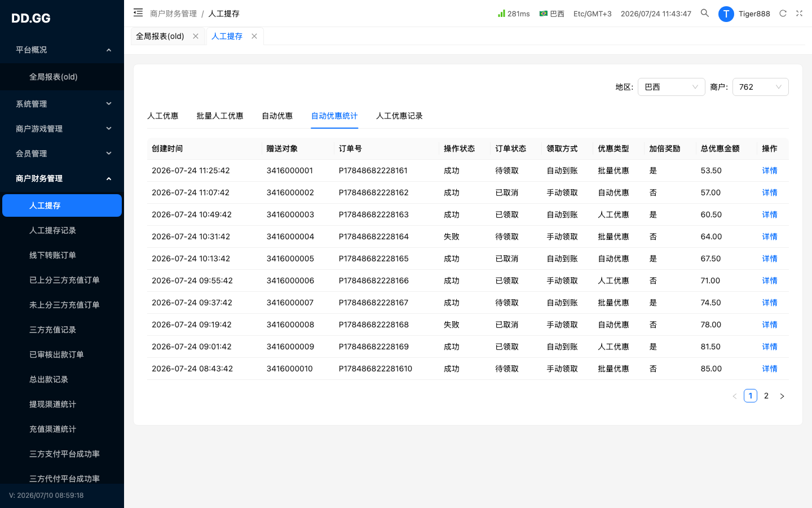Expand the 系统管理 menu group

[62, 104]
